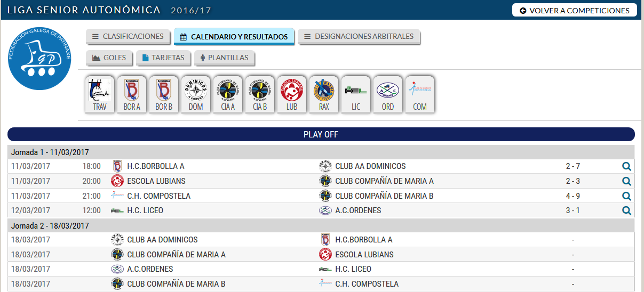Open magnifier for Escola Lubians 2-3 match

(x=626, y=181)
